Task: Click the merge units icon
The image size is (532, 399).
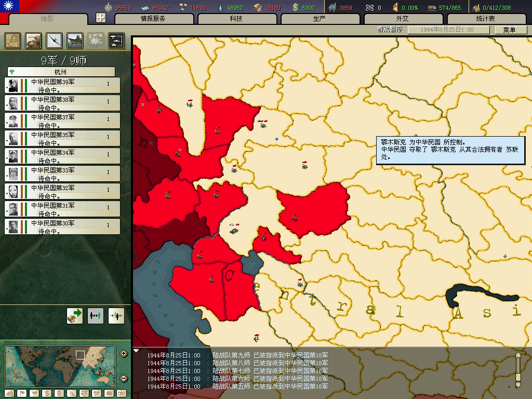Action: [x=116, y=315]
